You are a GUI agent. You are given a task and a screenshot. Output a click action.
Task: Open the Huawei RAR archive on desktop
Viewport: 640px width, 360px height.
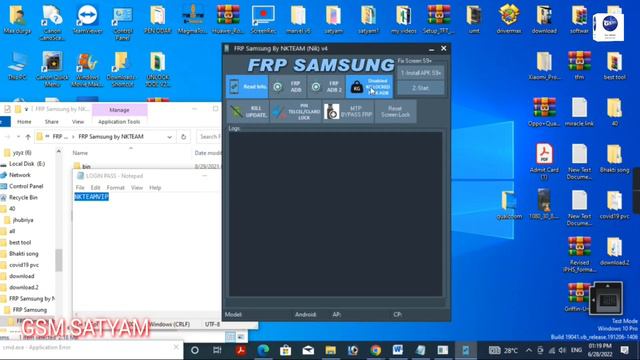(x=228, y=19)
